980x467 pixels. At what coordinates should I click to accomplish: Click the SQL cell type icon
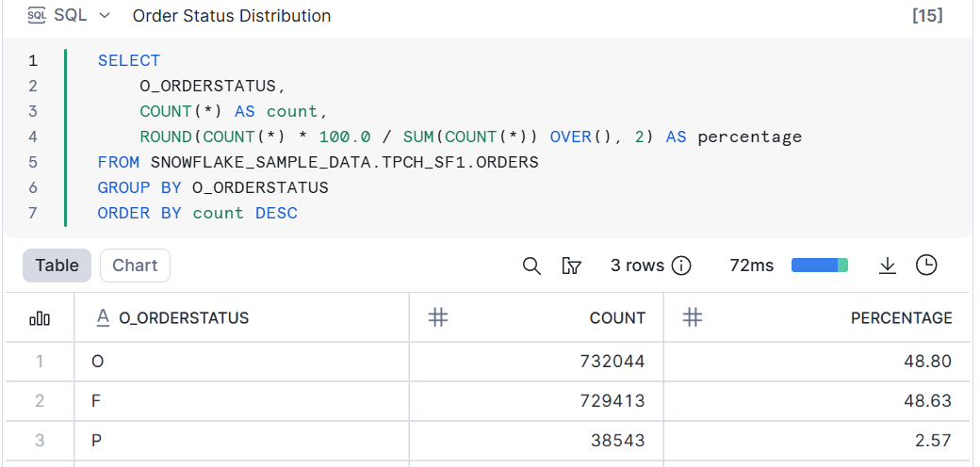(x=37, y=16)
